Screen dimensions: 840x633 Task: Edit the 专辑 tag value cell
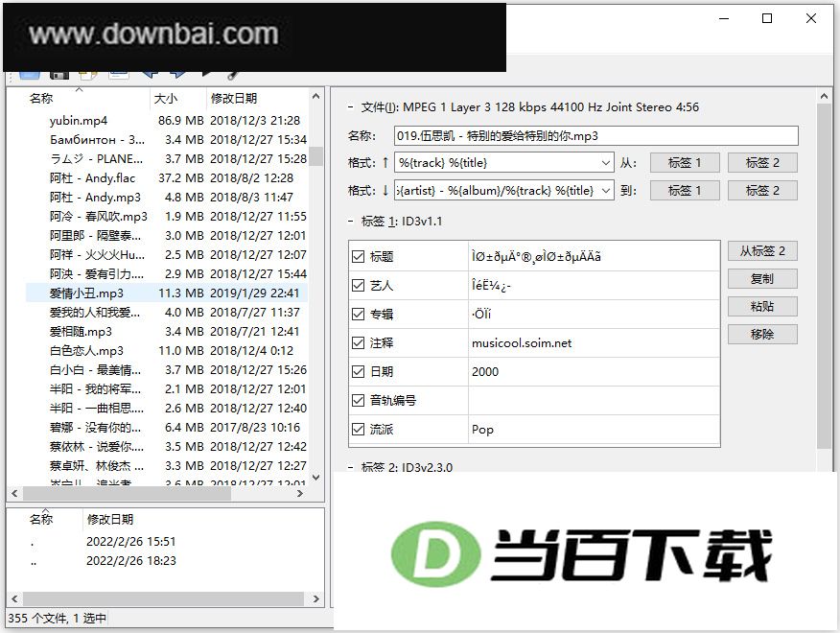point(594,314)
